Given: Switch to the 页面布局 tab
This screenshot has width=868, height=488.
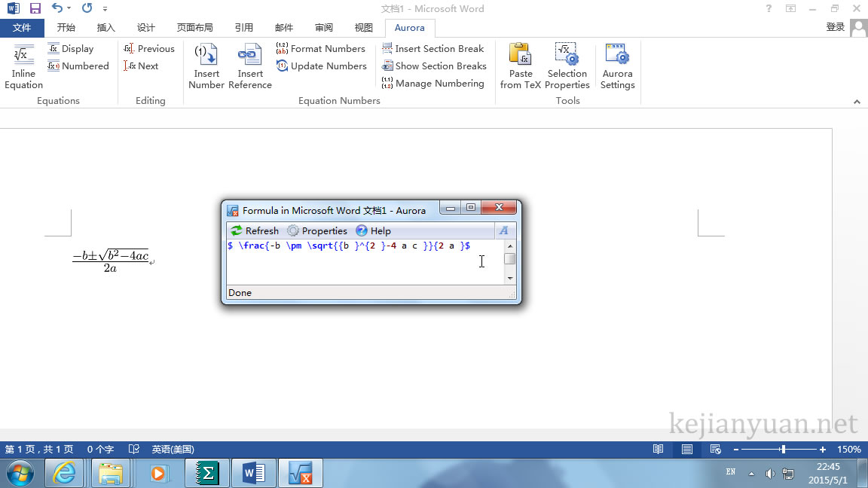Looking at the screenshot, I should (194, 28).
